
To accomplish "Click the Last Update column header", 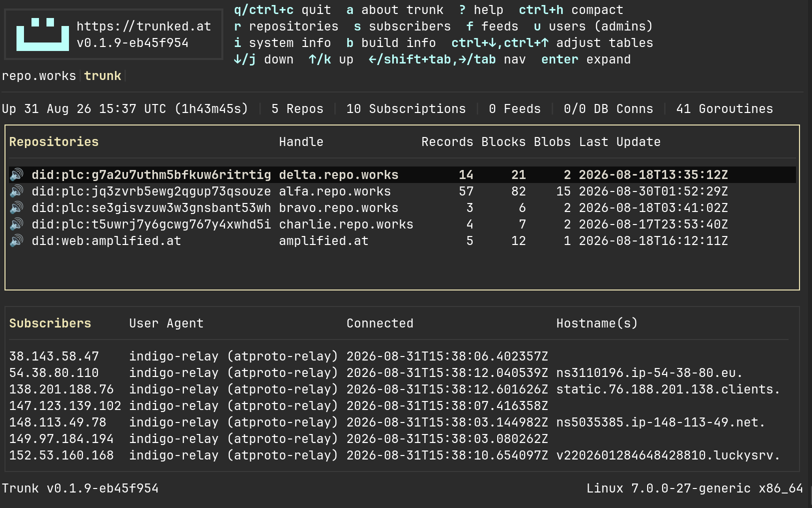I will (620, 142).
